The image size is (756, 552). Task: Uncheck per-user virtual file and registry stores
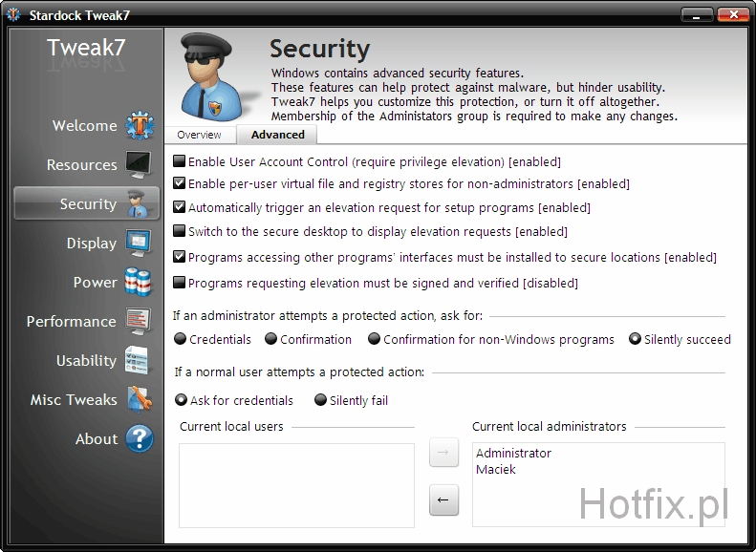click(x=179, y=183)
